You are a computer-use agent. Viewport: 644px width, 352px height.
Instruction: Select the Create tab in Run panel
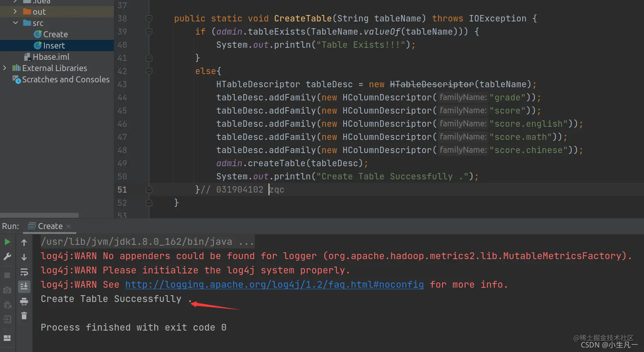pos(50,226)
